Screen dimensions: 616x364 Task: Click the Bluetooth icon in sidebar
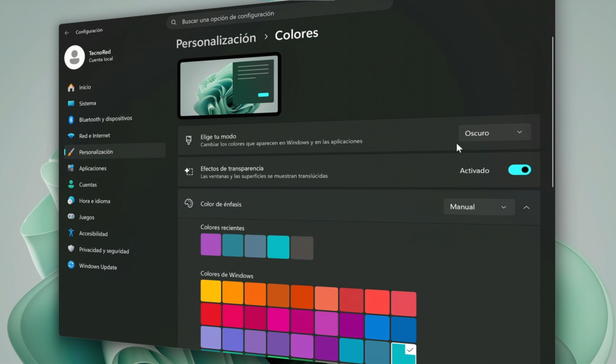point(71,120)
